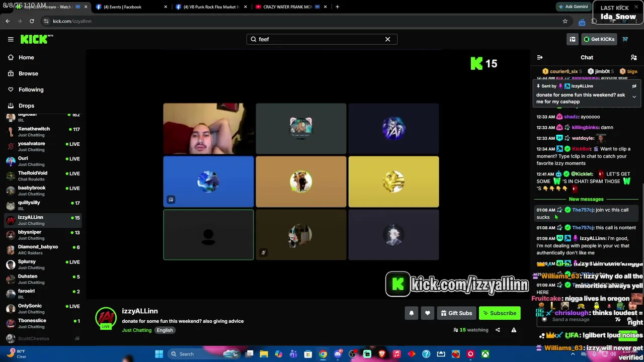This screenshot has height=362, width=644.
Task: Close the Events | Facebook tab
Action: tap(166, 7)
